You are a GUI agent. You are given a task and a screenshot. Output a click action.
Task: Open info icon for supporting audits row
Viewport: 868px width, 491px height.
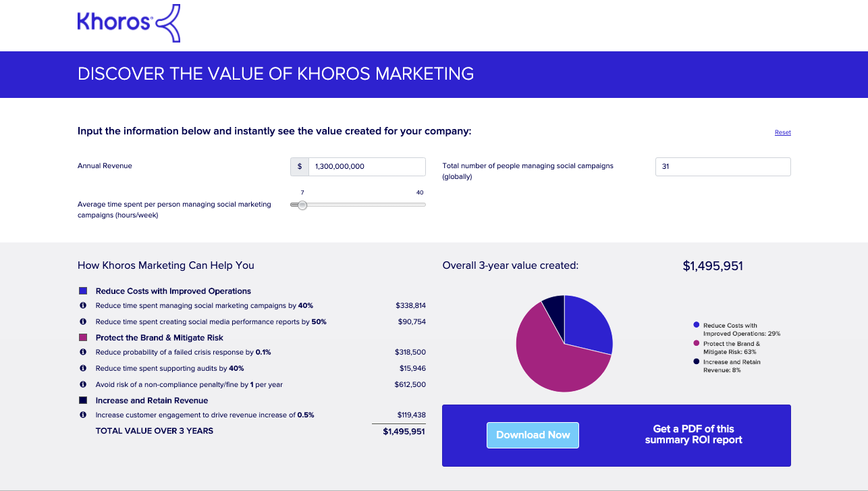pos(83,368)
